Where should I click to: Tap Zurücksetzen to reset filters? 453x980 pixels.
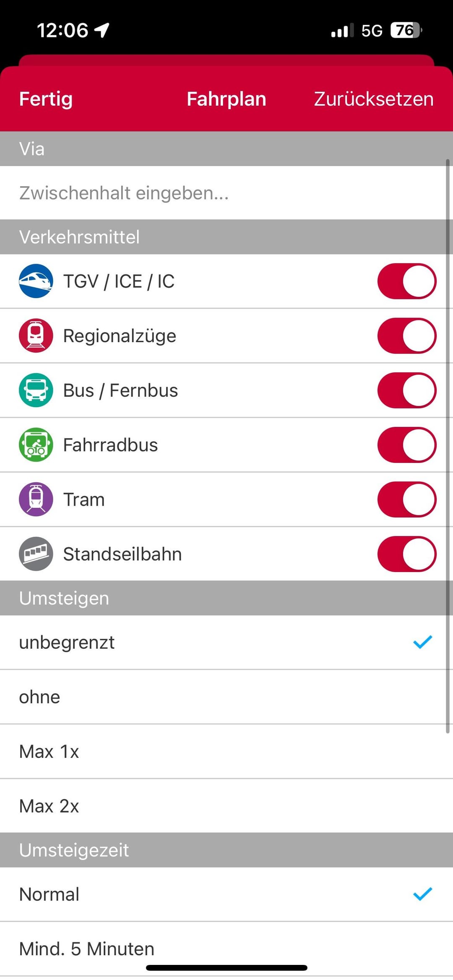click(x=373, y=99)
